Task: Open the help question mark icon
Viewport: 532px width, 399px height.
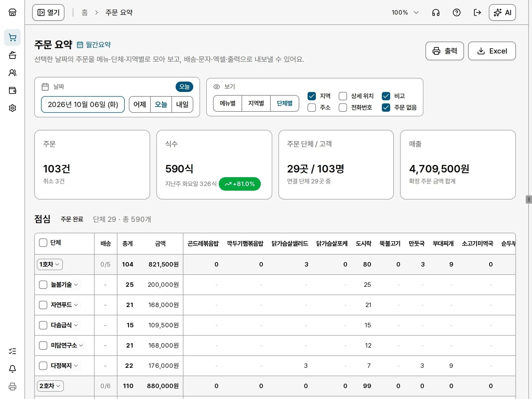Action: click(x=456, y=12)
